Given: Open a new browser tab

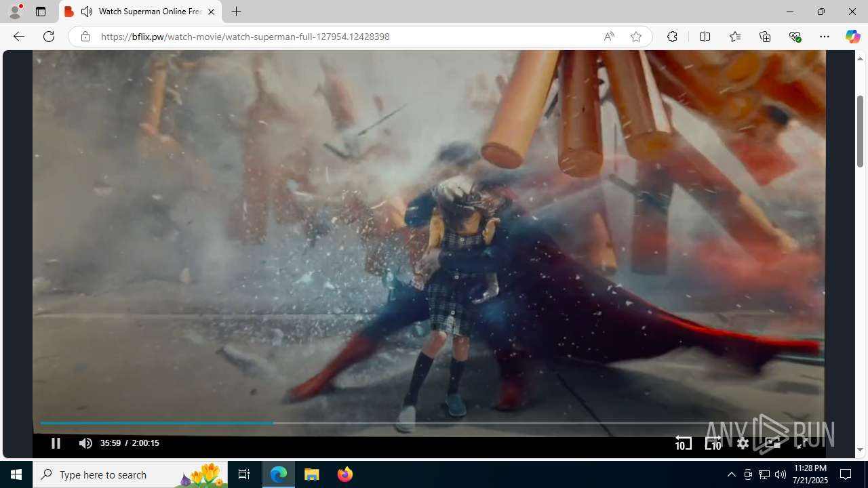Looking at the screenshot, I should coord(236,12).
